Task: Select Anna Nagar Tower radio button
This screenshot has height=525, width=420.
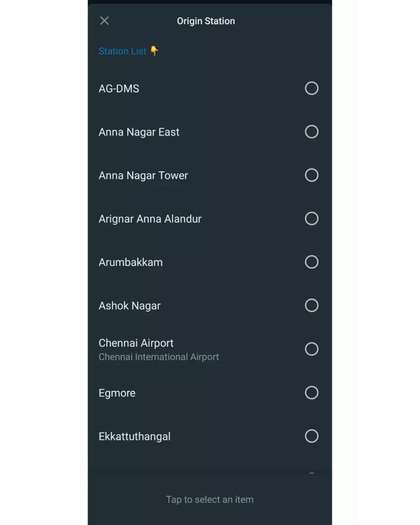Action: click(x=311, y=175)
